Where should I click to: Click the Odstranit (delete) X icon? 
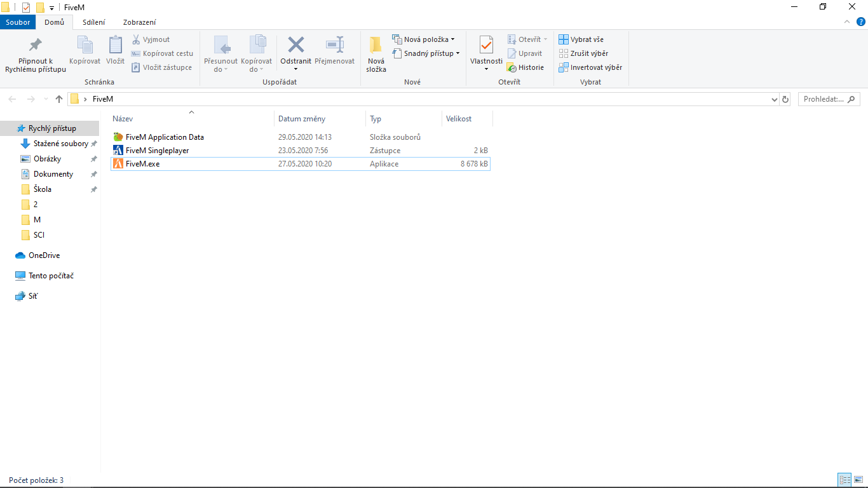(x=296, y=44)
